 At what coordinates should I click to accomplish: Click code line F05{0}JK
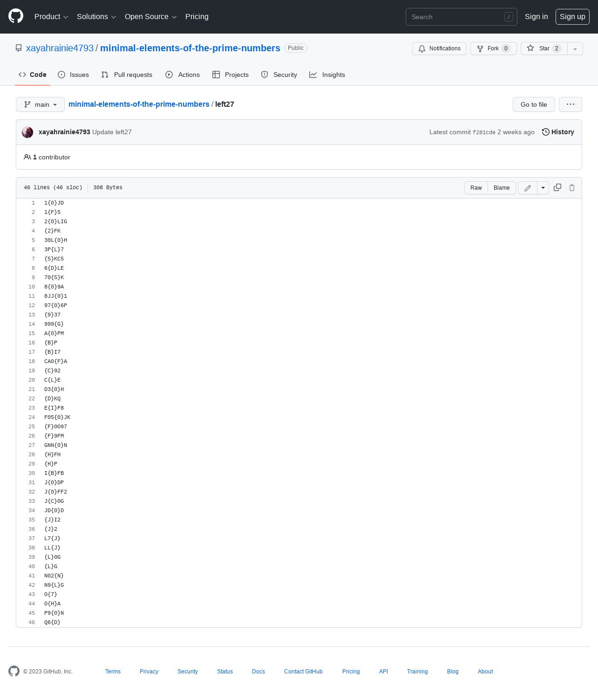(x=57, y=417)
